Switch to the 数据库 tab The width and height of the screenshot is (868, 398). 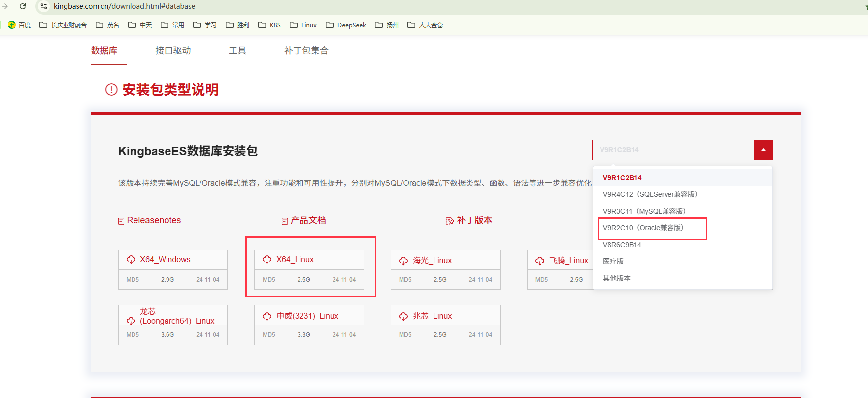tap(104, 50)
